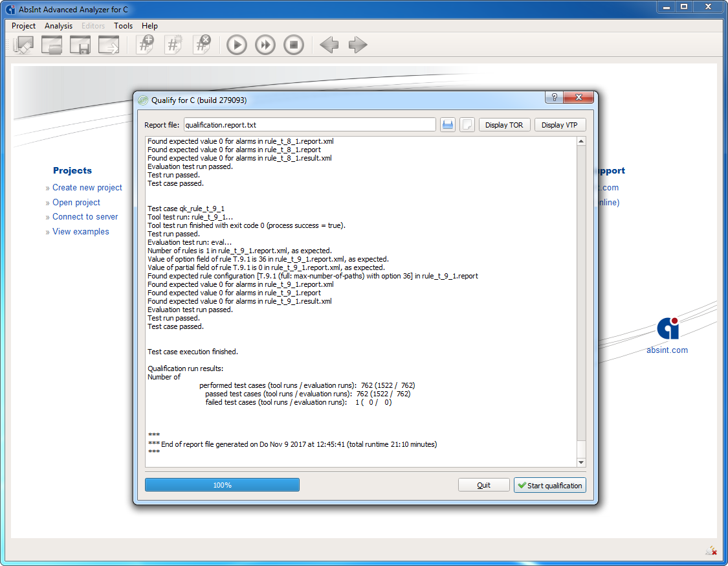The image size is (728, 566).
Task: Click the Start qualification button
Action: click(x=549, y=485)
